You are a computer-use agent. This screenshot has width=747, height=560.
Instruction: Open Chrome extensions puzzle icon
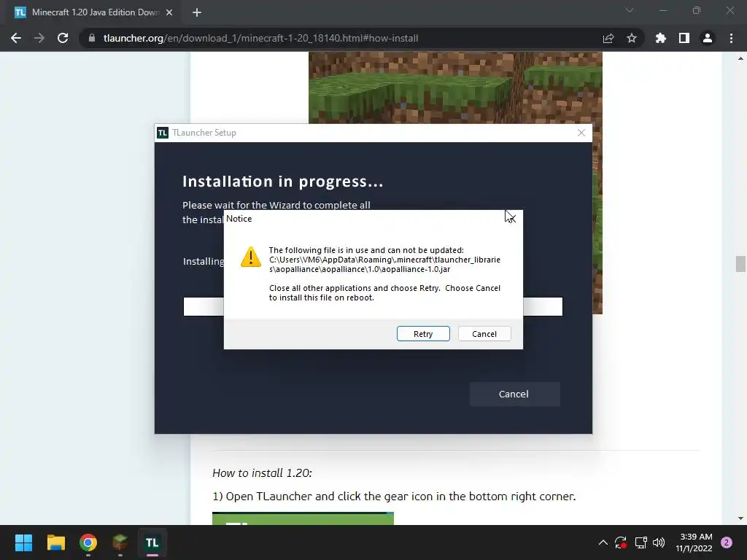661,38
